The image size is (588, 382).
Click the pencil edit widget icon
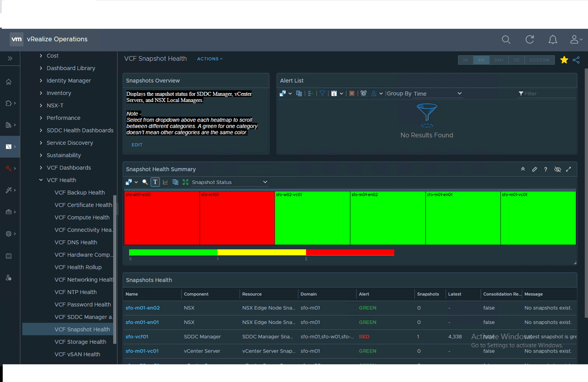click(534, 169)
